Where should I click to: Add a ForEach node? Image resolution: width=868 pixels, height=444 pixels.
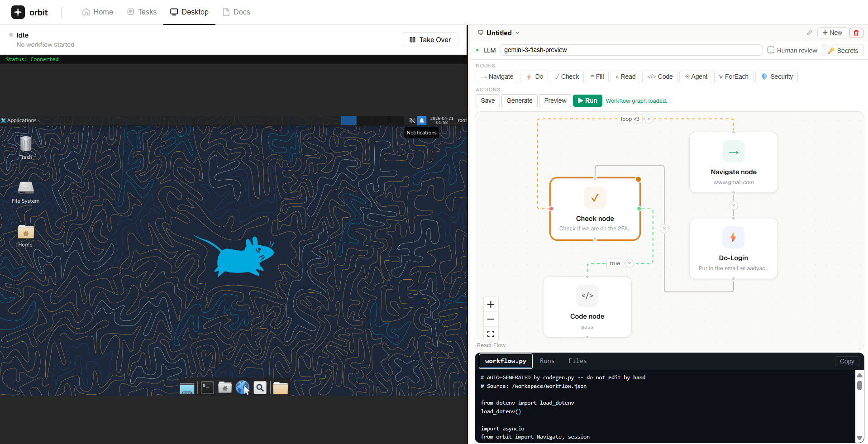[734, 77]
